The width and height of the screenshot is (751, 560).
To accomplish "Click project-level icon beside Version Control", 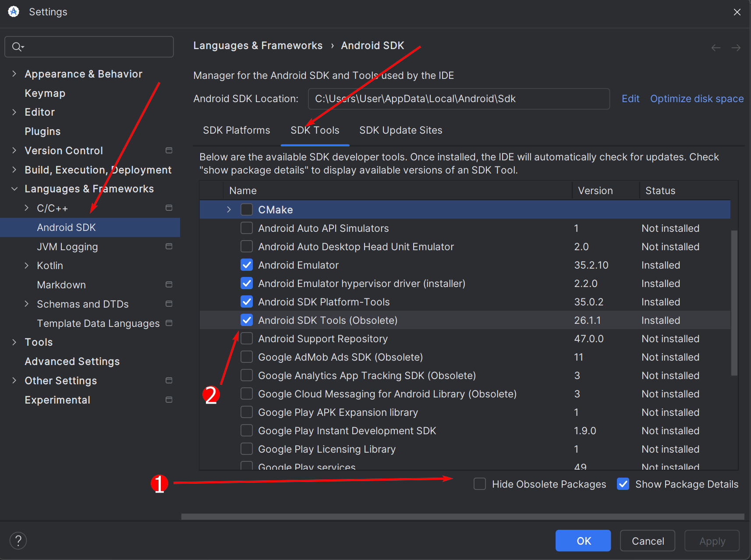I will 169,150.
